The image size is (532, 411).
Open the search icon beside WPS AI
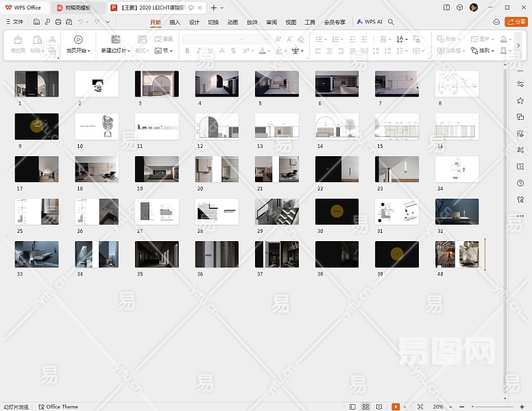tap(391, 22)
